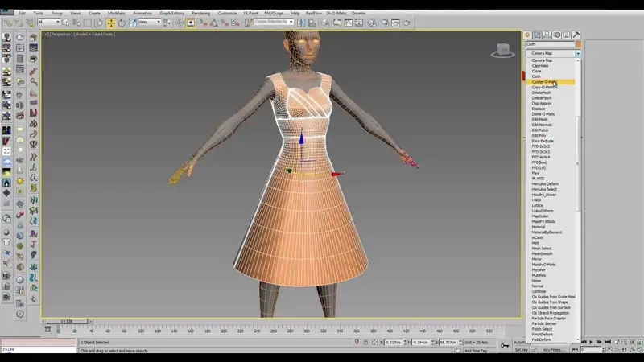Screen dimensions: 644x362
Task: Click modifier list scrollbar up arrow
Action: point(578,61)
